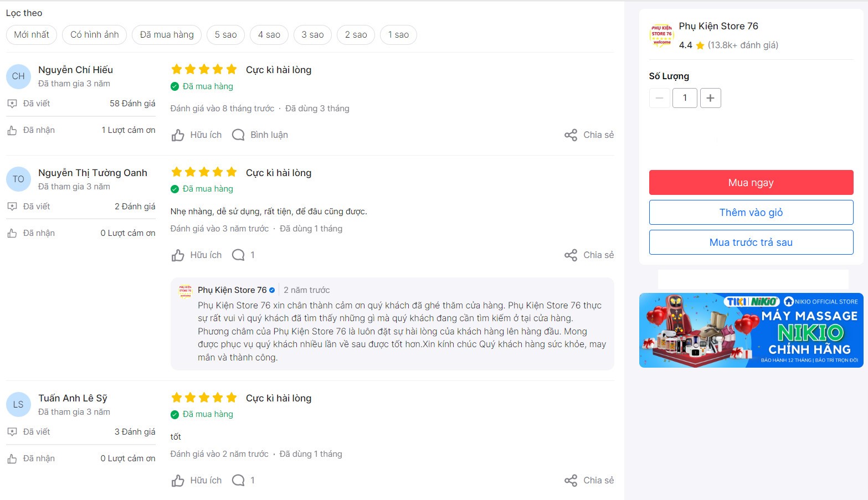Share Tuấn Anh Lê Sỹ's review

[x=589, y=481]
